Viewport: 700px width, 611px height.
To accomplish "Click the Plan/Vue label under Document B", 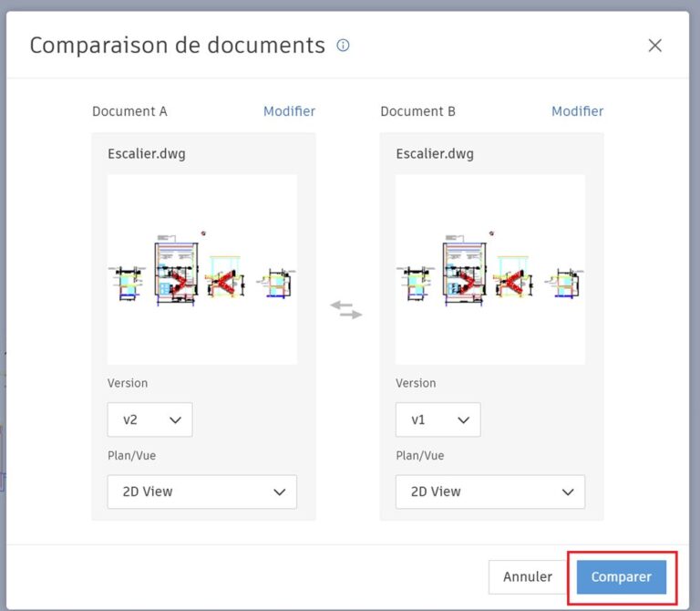I will pos(420,456).
